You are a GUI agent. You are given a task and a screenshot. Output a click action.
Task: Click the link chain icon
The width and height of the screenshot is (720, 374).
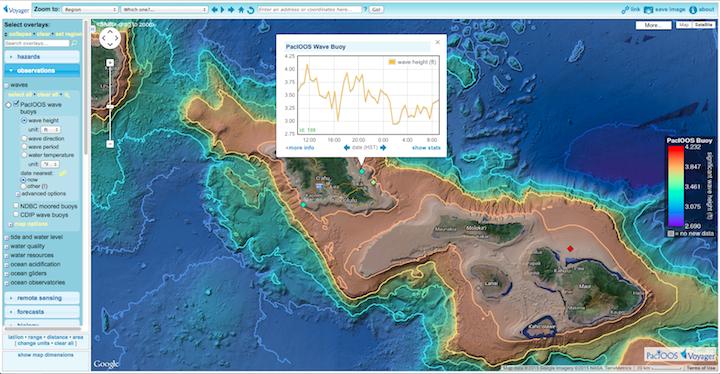click(625, 10)
